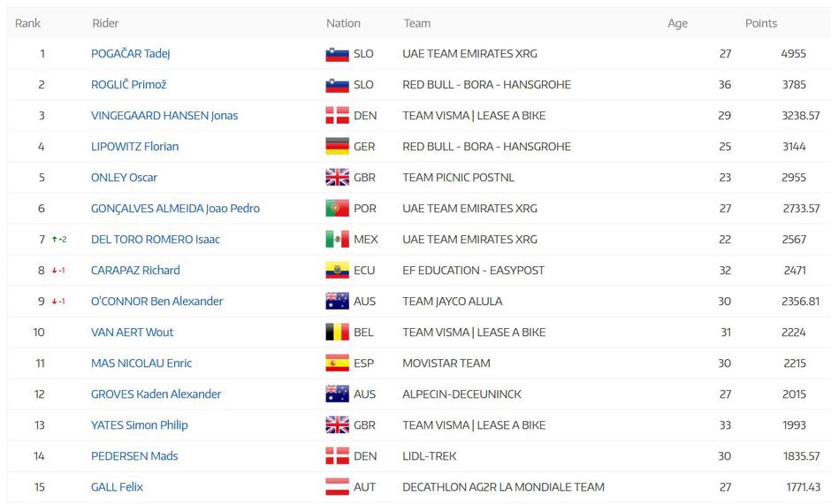The width and height of the screenshot is (831, 504).
Task: Click the Slovenia flag beside Pogačar
Action: point(337,54)
